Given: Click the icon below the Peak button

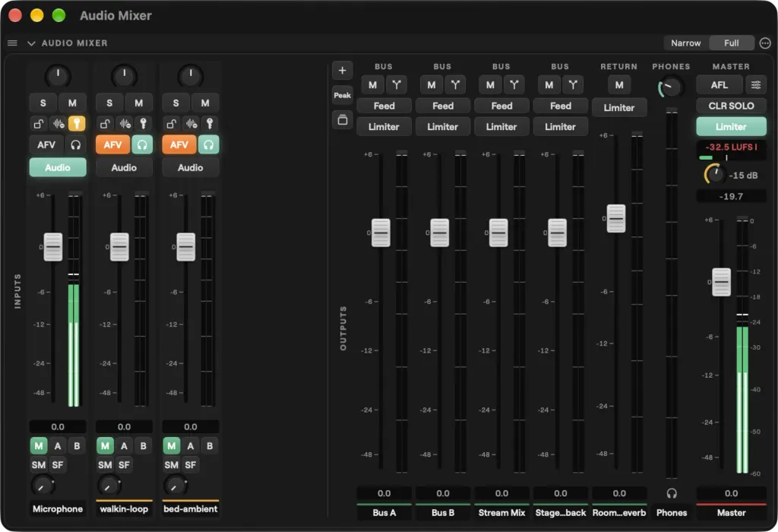Looking at the screenshot, I should click(x=343, y=119).
